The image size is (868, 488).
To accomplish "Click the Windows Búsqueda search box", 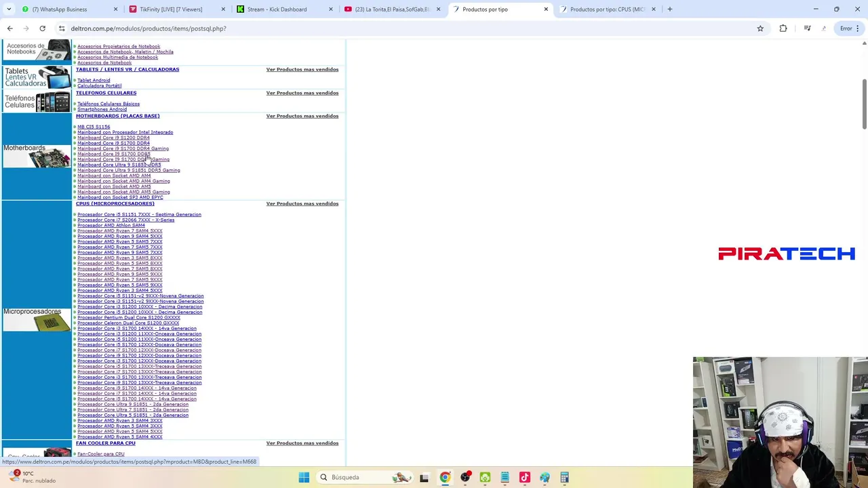I will click(x=365, y=477).
